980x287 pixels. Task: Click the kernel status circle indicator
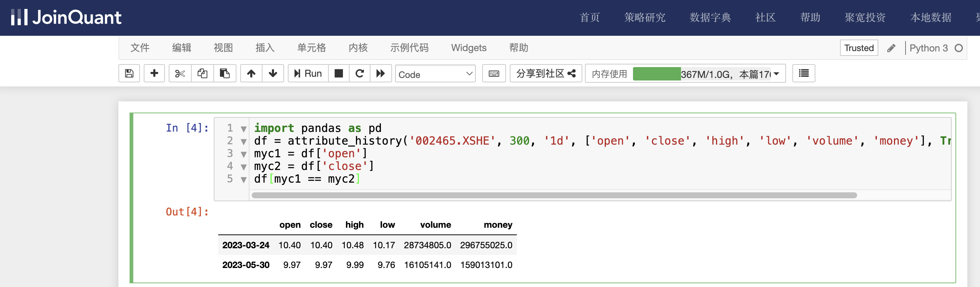tap(959, 48)
